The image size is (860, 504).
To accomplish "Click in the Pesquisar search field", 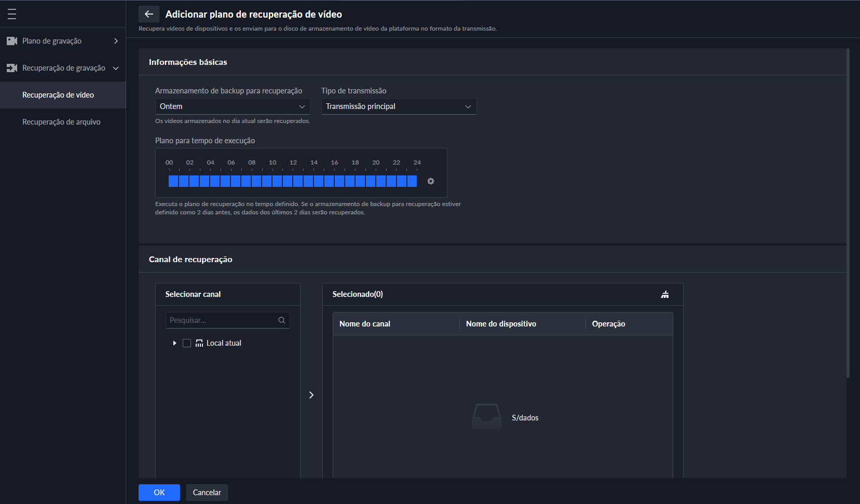I will 222,320.
